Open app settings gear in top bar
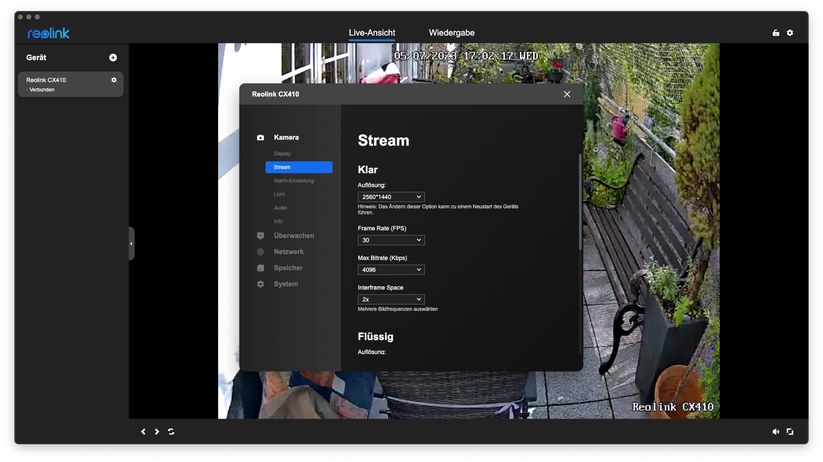 coord(790,33)
